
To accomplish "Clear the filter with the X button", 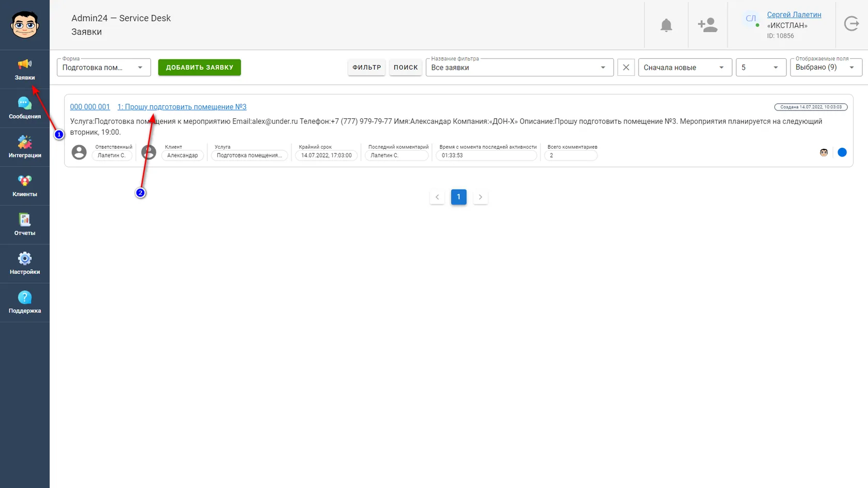I will coord(626,68).
